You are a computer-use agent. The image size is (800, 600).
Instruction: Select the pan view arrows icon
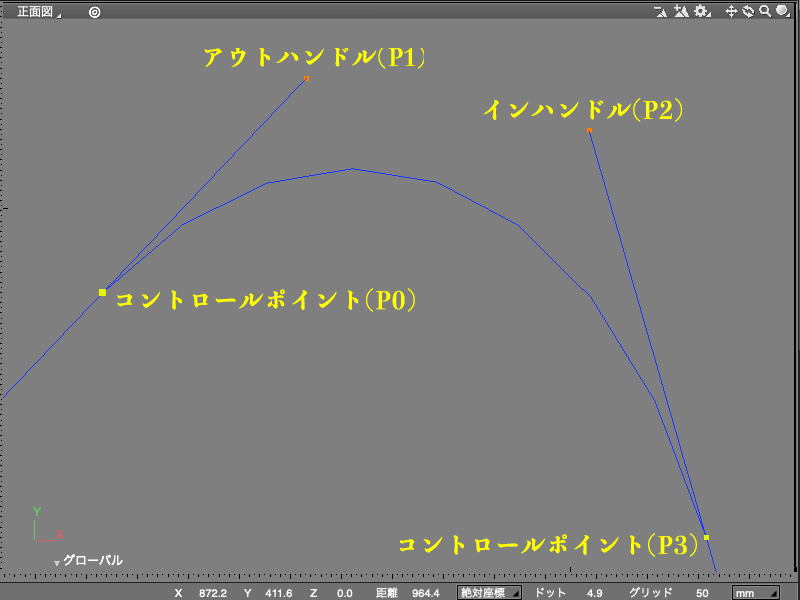click(731, 11)
